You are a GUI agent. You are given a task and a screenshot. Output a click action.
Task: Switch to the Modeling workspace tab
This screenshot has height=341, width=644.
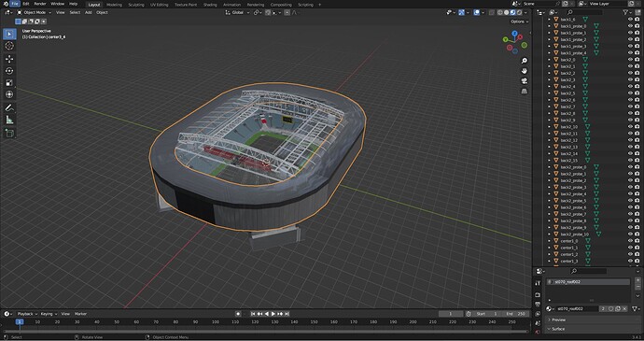click(114, 5)
